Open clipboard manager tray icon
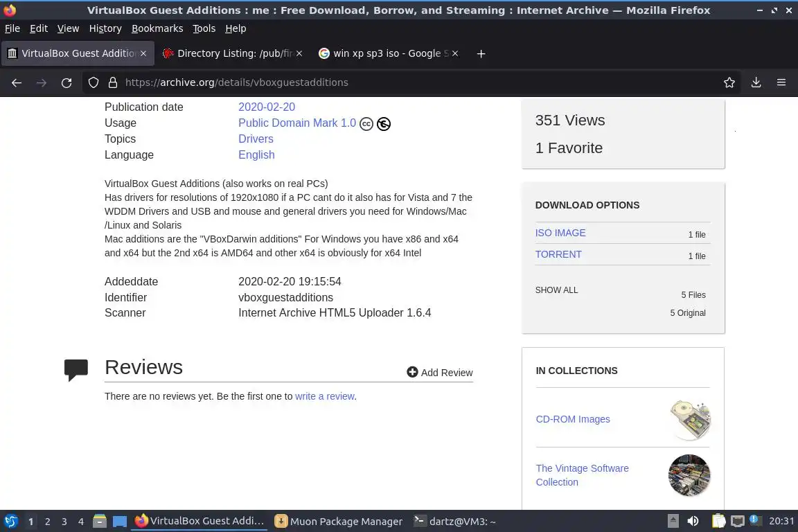 pyautogui.click(x=718, y=521)
